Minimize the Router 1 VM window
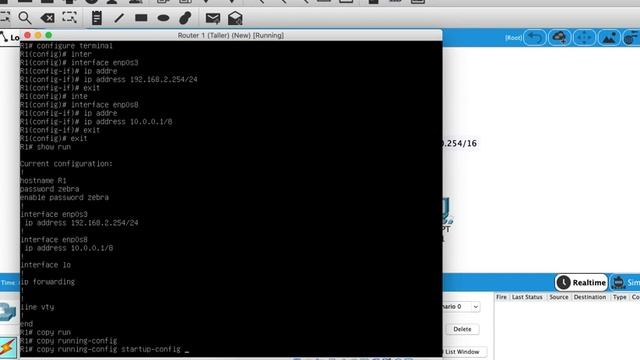Image resolution: width=640 pixels, height=360 pixels. tap(38, 36)
